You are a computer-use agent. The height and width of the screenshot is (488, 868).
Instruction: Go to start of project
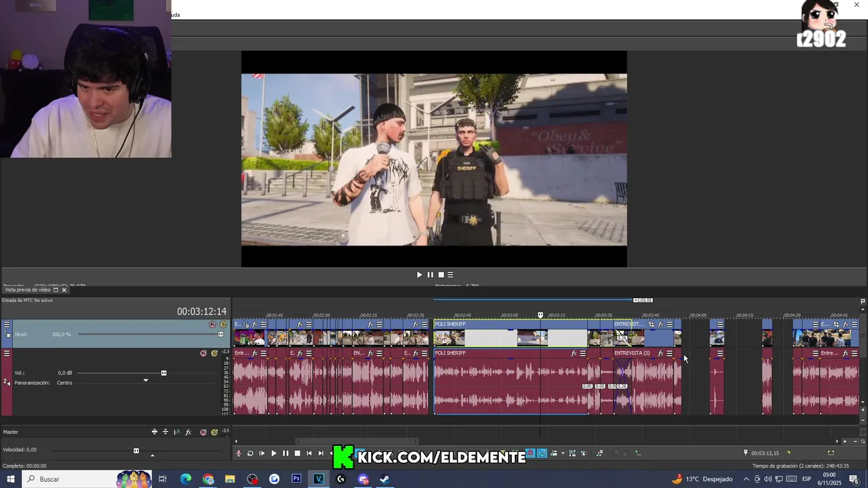point(309,453)
